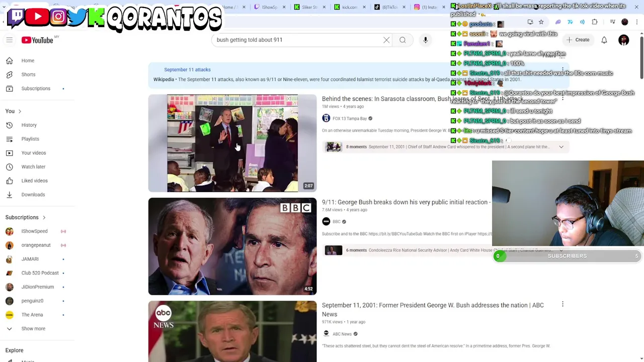Click the YouTube search input field

coord(297,40)
